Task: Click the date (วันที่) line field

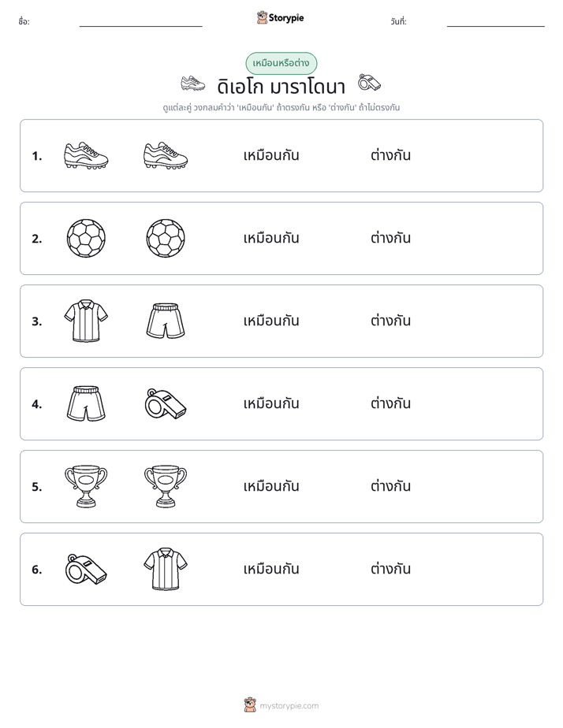Action: coord(496,22)
